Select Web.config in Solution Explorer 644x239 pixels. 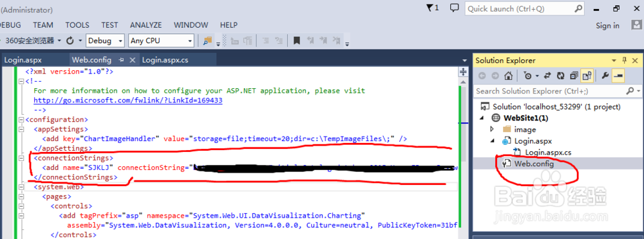tap(534, 164)
